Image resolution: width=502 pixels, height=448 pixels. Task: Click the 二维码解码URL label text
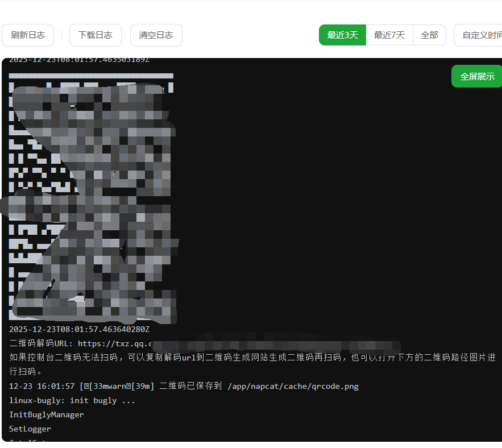41,343
